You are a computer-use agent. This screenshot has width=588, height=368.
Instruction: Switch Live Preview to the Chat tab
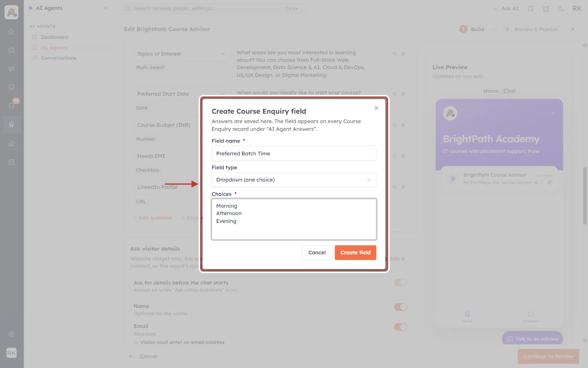tap(509, 91)
